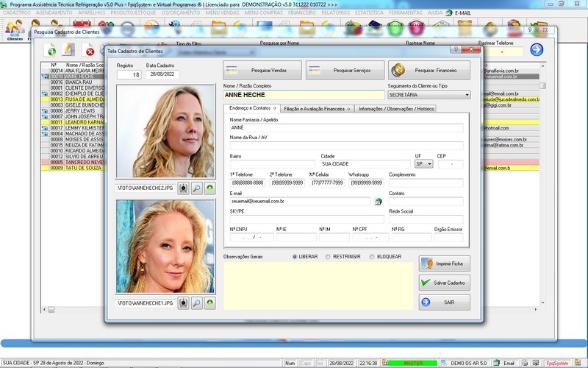The height and width of the screenshot is (368, 588).
Task: Click the SKYPE input field
Action: tap(306, 219)
